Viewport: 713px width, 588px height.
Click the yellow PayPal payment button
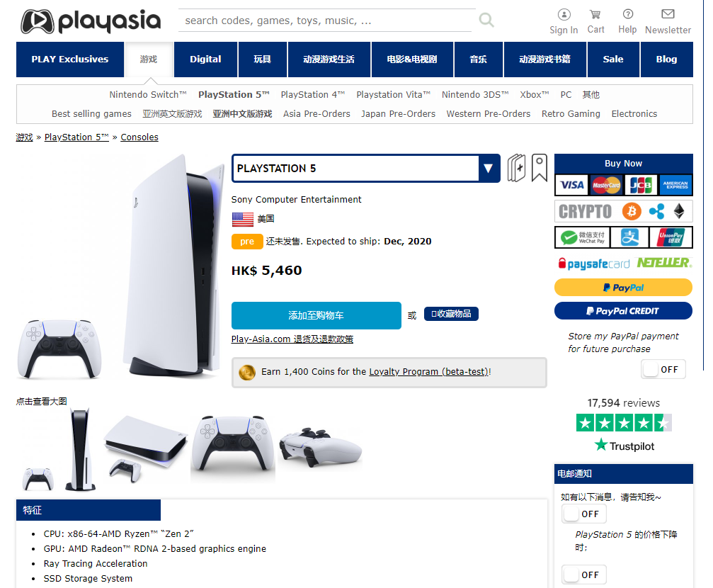[x=623, y=288]
